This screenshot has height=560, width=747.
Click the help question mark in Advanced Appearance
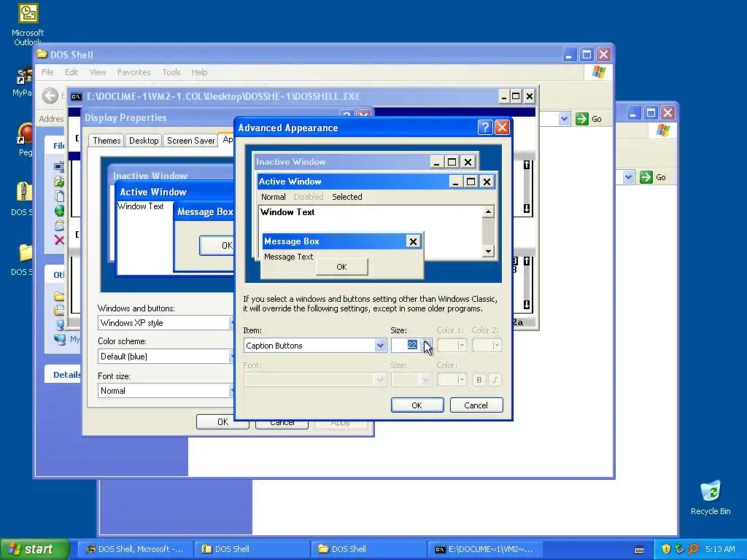[x=484, y=127]
